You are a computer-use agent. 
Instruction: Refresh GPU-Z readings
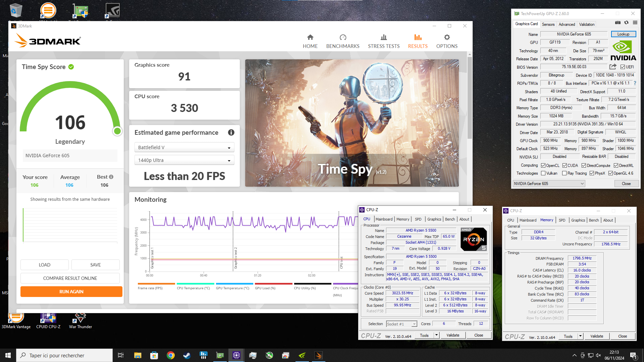tap(626, 23)
